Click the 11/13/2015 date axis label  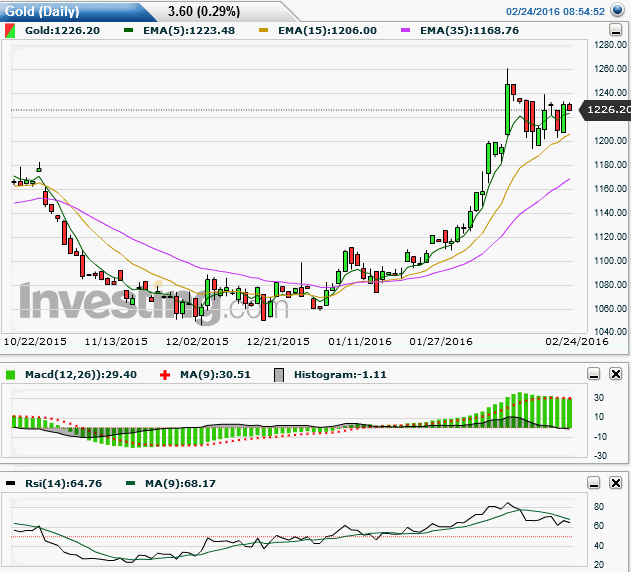116,342
